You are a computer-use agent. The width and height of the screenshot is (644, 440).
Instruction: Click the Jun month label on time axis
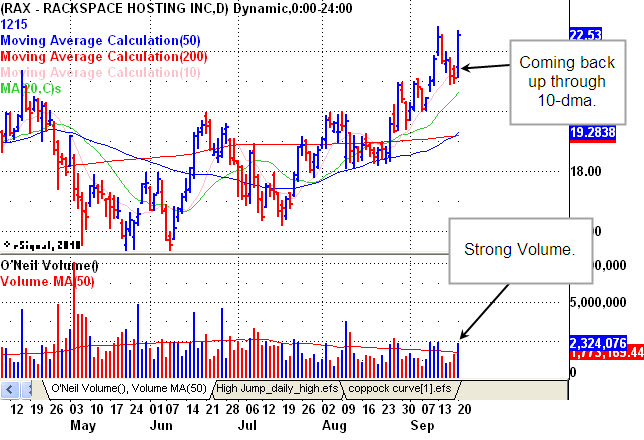tap(161, 425)
